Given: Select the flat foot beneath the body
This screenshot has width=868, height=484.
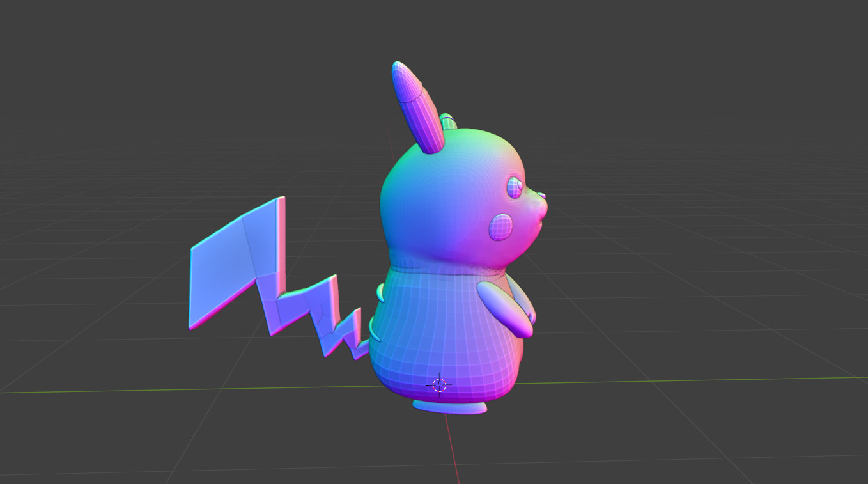Looking at the screenshot, I should tap(449, 406).
